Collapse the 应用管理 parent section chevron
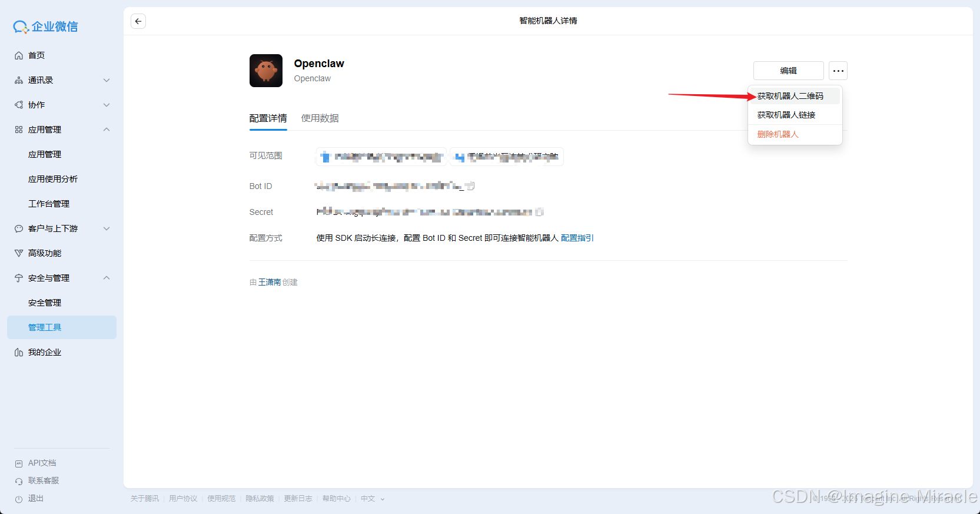This screenshot has height=514, width=980. click(107, 130)
